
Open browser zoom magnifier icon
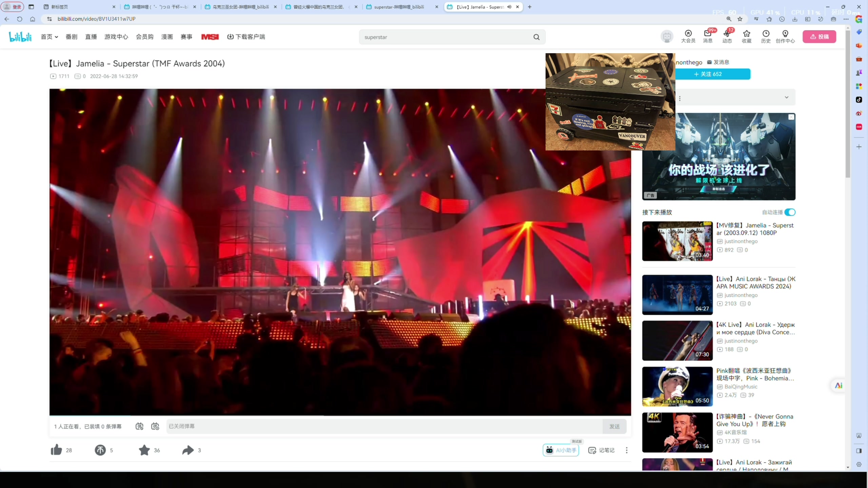pyautogui.click(x=729, y=19)
